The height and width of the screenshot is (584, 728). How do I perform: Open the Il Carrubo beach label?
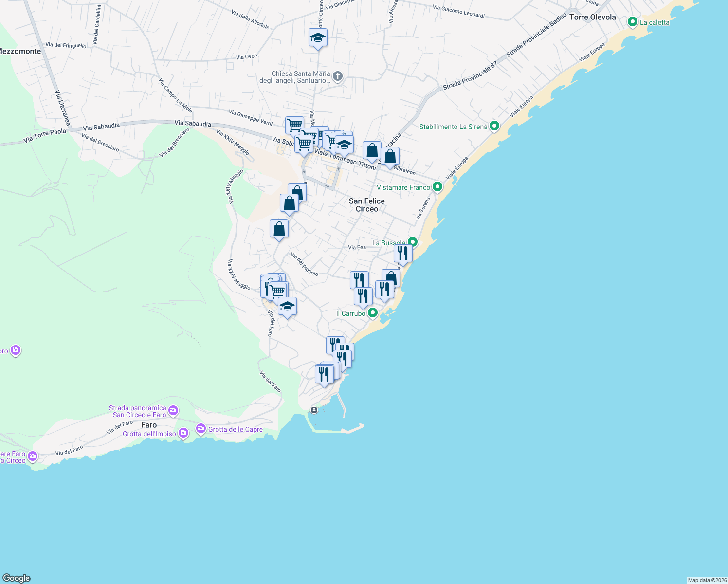(x=351, y=314)
